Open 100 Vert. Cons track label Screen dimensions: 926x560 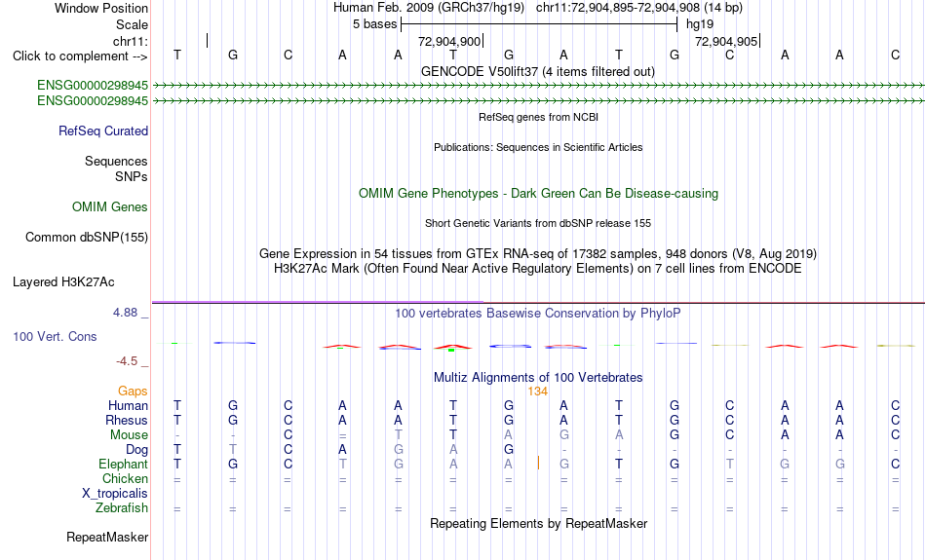(x=55, y=336)
